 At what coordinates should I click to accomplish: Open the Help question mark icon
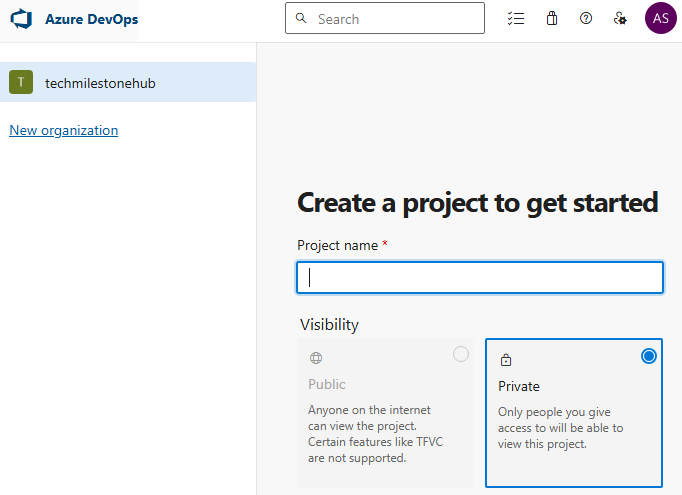(586, 19)
